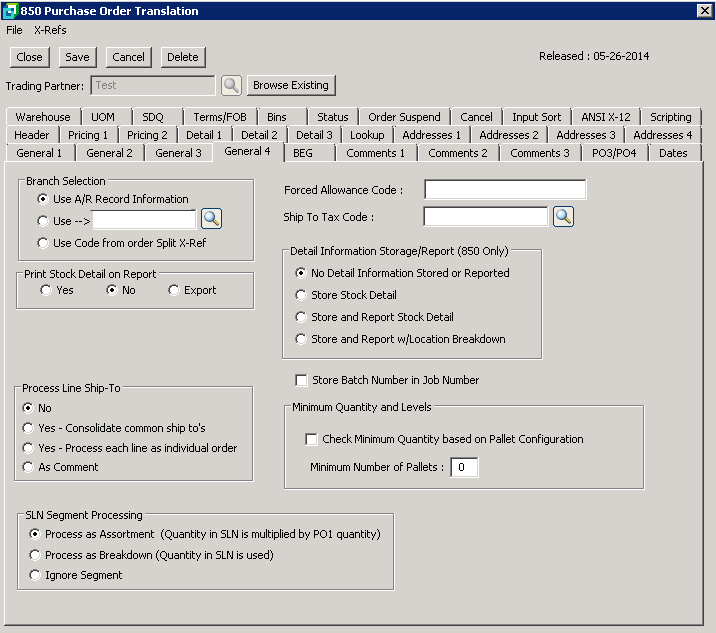Check Minimum Quantity based on Pallet Configuration
This screenshot has height=633, width=716.
point(312,439)
